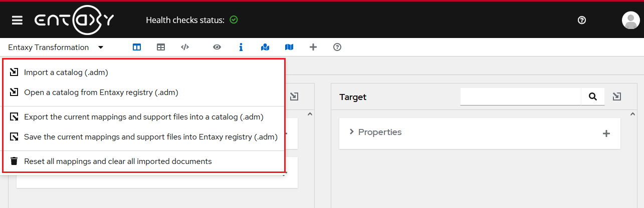This screenshot has height=208, width=644.
Task: Open the hamburger navigation menu
Action: 18,20
